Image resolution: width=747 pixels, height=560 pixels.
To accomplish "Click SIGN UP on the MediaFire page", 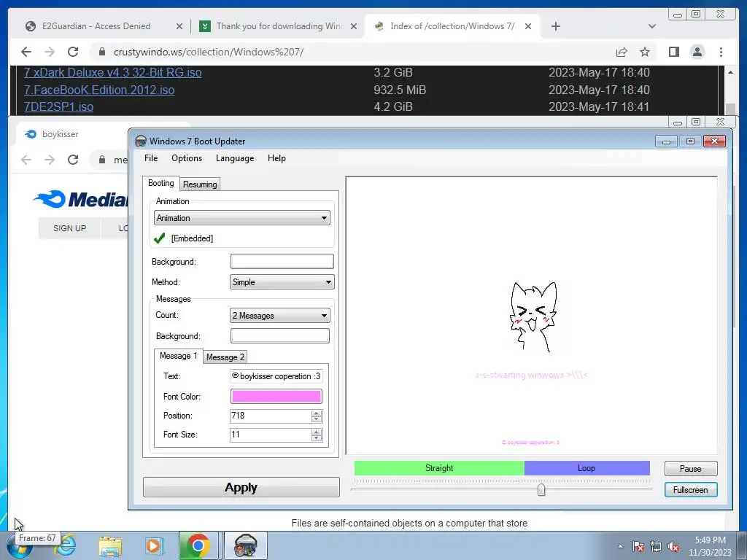I will pos(69,228).
